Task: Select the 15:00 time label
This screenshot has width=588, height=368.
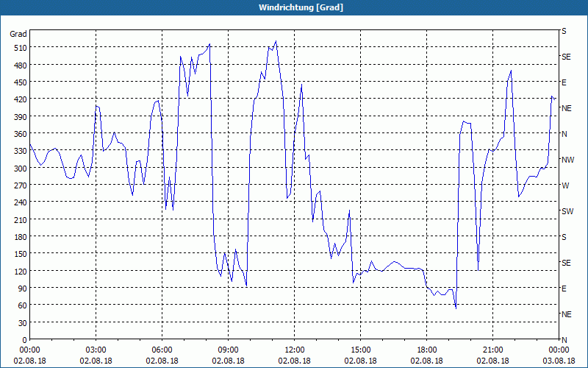Action: coord(361,350)
